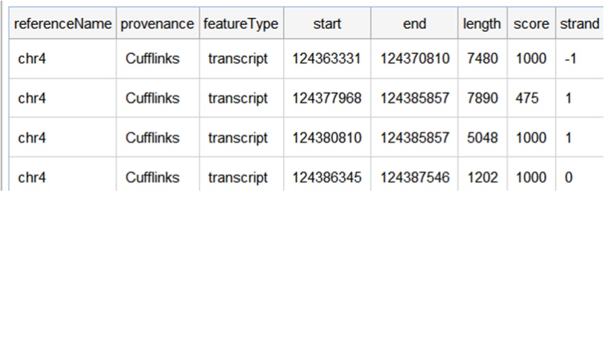Click start cell 124377968

tap(327, 98)
